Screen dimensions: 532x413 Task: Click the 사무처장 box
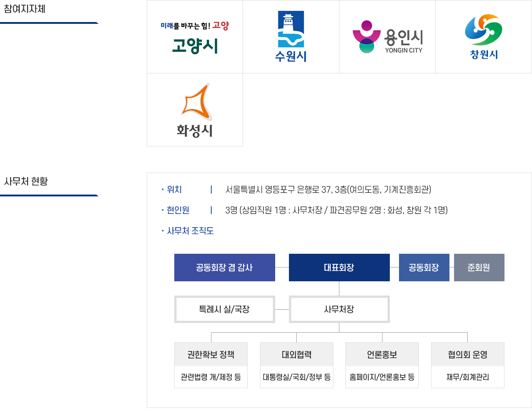339,309
